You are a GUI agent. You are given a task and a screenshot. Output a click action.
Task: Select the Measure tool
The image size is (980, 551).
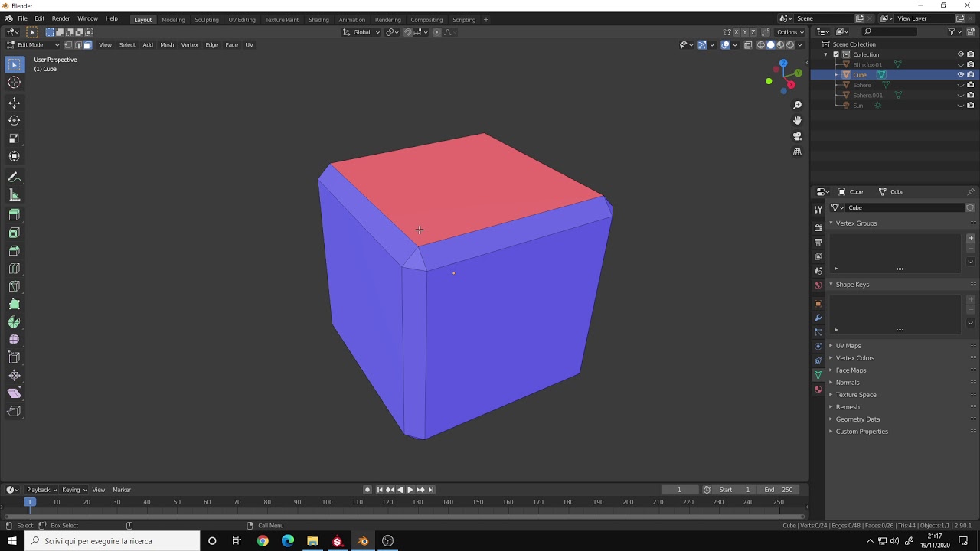[x=14, y=195]
